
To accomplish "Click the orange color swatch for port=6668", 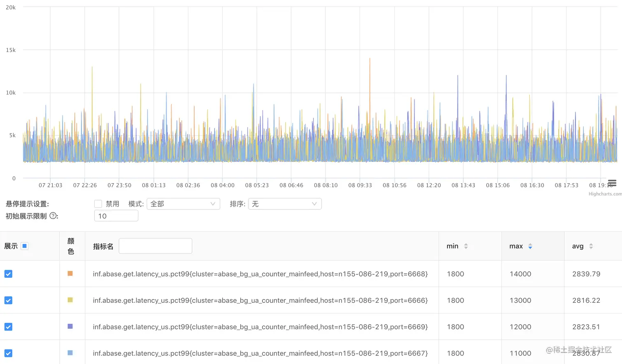I will pyautogui.click(x=70, y=274).
